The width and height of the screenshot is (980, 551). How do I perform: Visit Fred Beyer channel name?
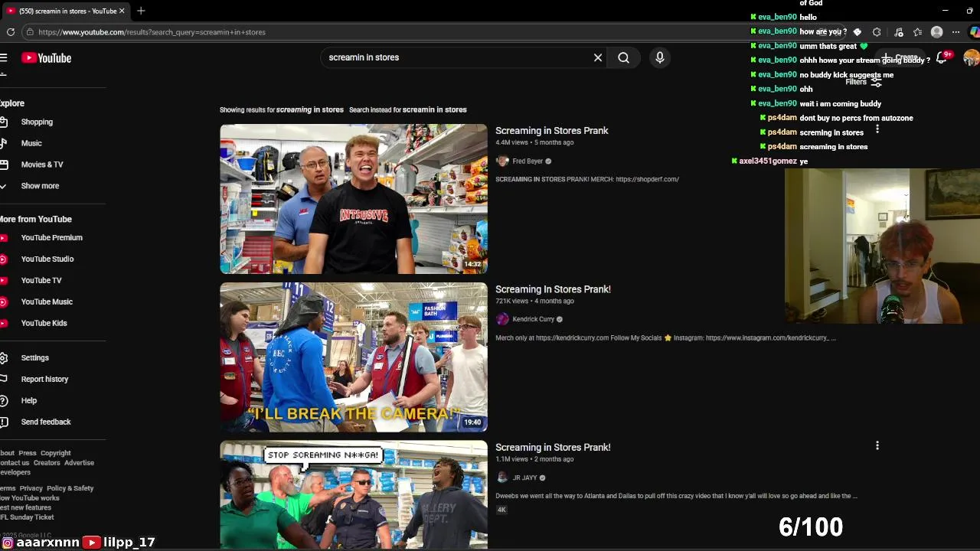point(528,161)
